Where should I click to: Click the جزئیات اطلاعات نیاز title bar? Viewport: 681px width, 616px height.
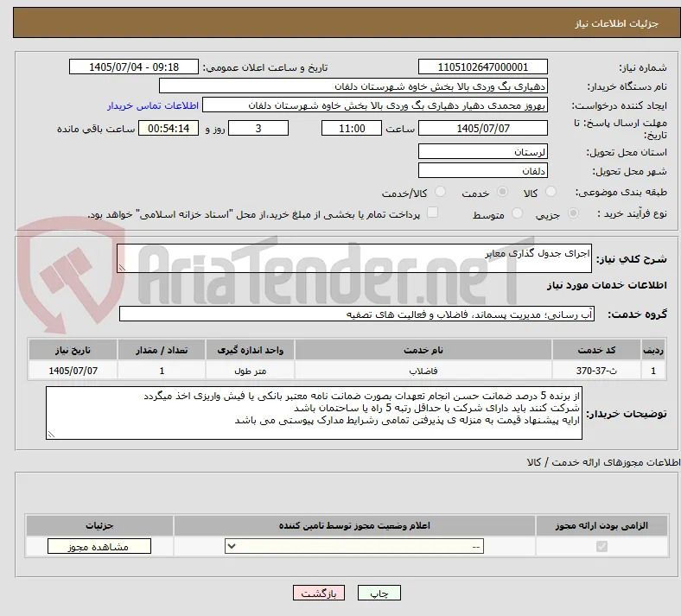tap(347, 22)
